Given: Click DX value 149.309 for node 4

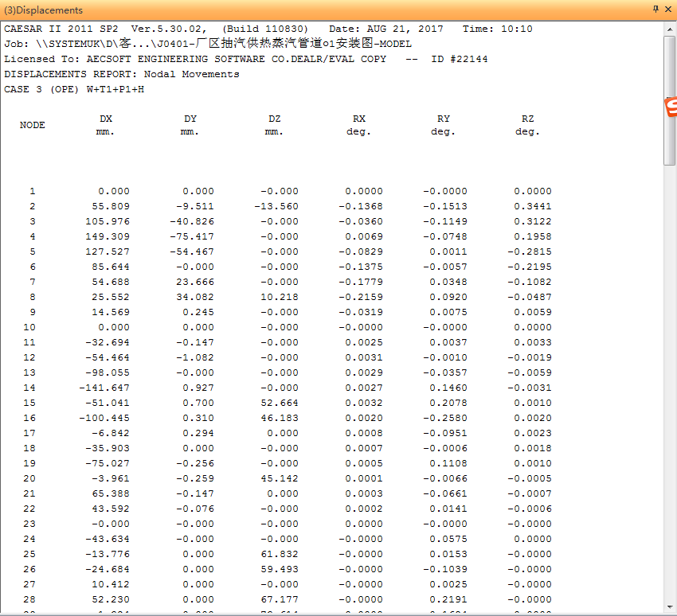Looking at the screenshot, I should [110, 236].
